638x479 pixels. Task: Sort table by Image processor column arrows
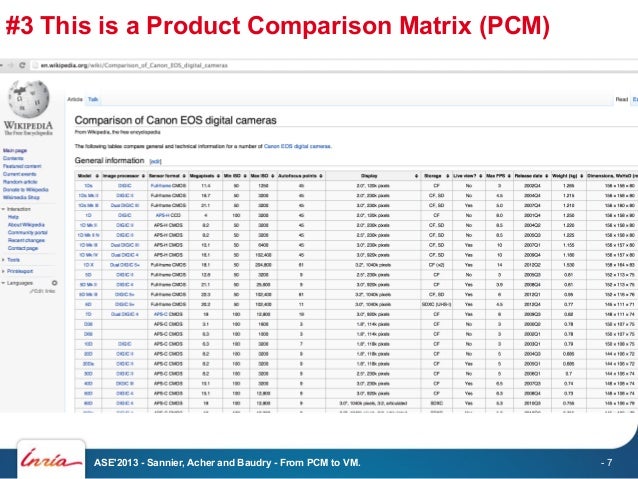click(143, 176)
